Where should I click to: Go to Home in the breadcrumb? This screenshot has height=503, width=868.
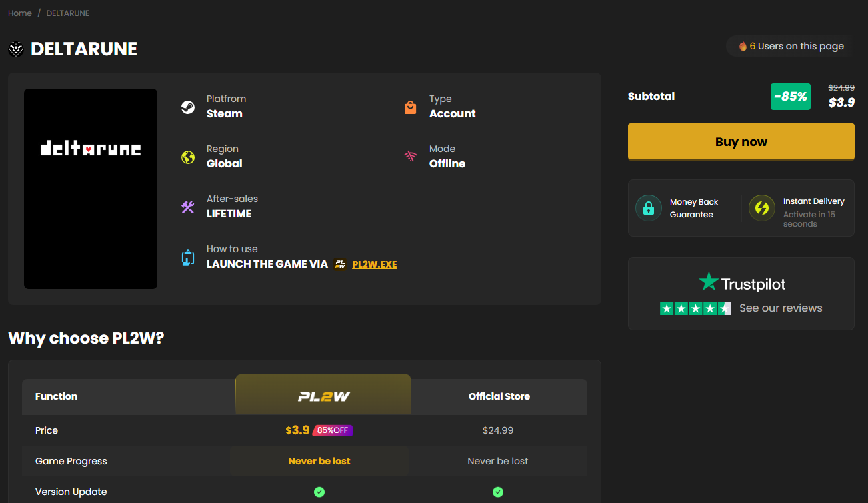20,13
